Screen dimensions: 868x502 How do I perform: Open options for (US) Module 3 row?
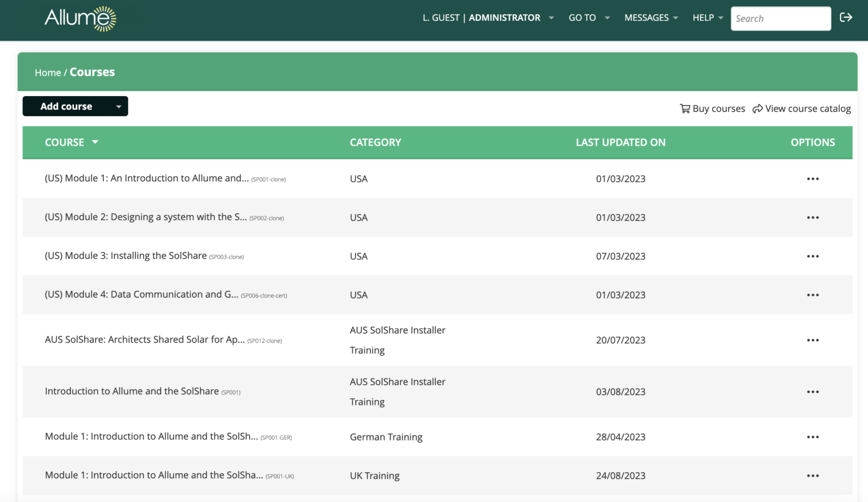pyautogui.click(x=813, y=256)
